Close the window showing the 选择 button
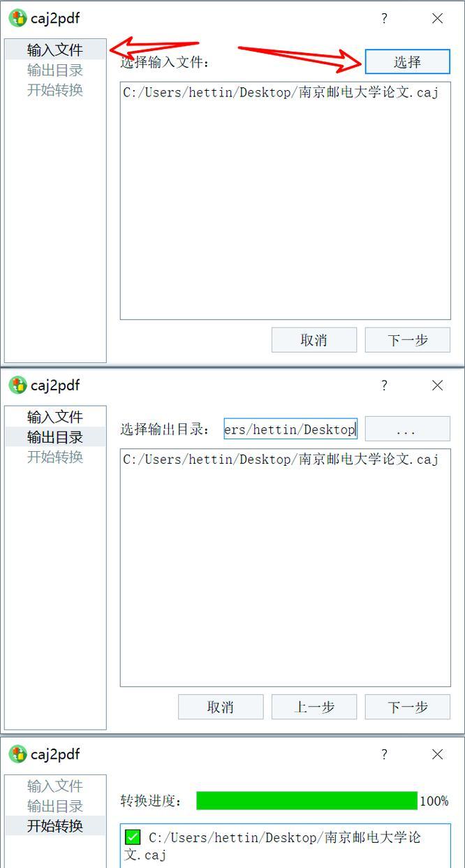Viewport: 465px width, 868px height. click(x=438, y=19)
